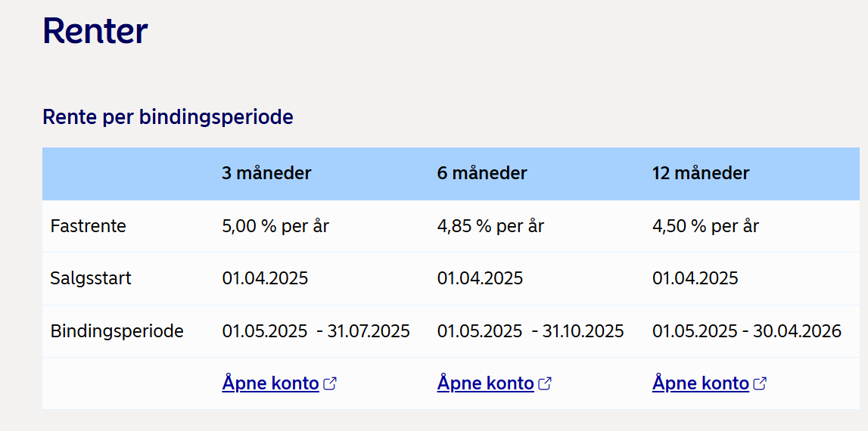The width and height of the screenshot is (868, 431).
Task: Select the 3 måneder column header
Action: [x=267, y=173]
